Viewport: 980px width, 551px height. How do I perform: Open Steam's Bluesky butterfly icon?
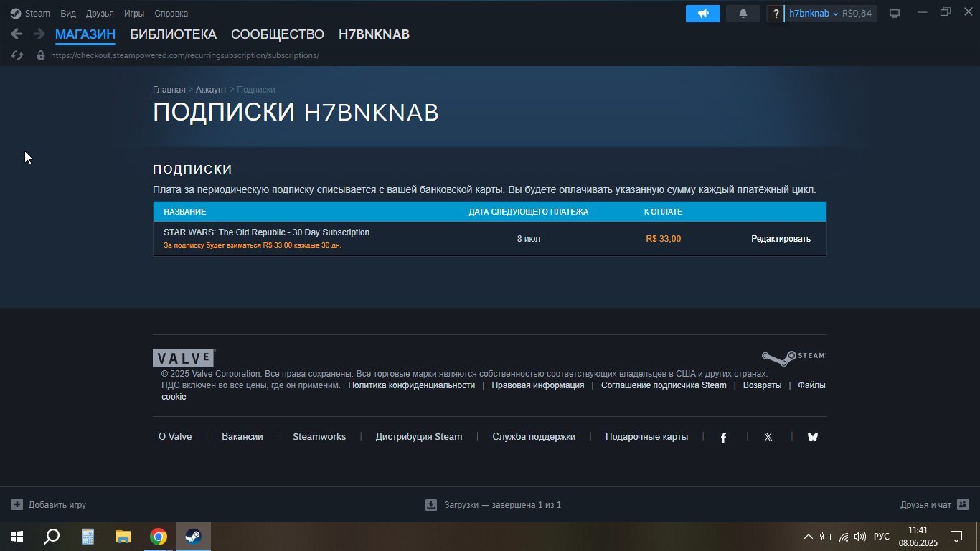(813, 437)
